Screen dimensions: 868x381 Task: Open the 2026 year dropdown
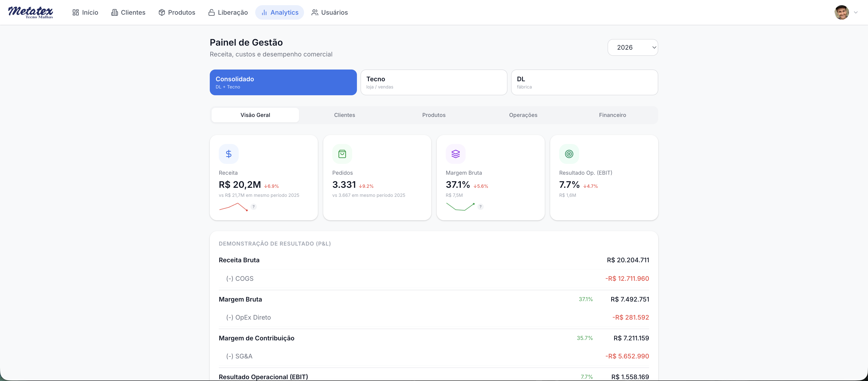632,47
